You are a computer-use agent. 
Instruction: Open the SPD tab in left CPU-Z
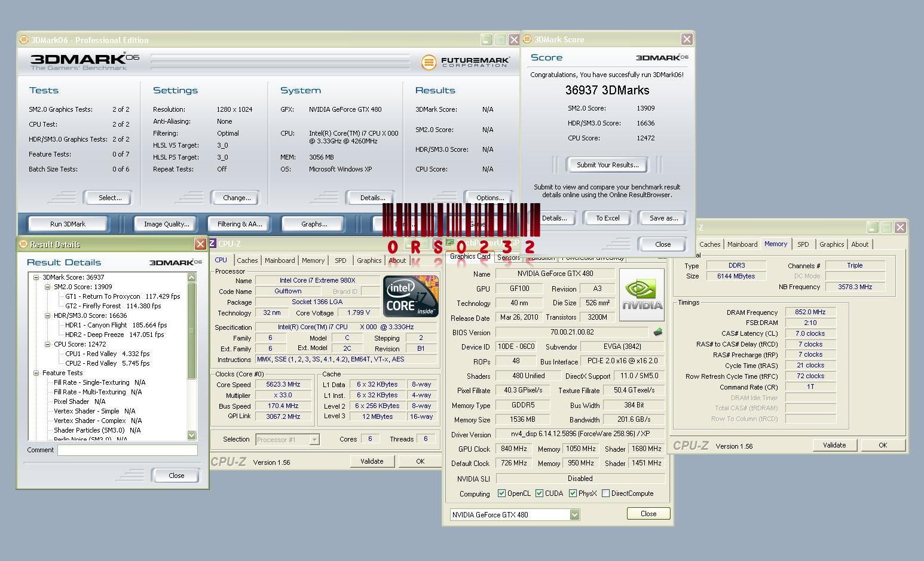coord(340,260)
